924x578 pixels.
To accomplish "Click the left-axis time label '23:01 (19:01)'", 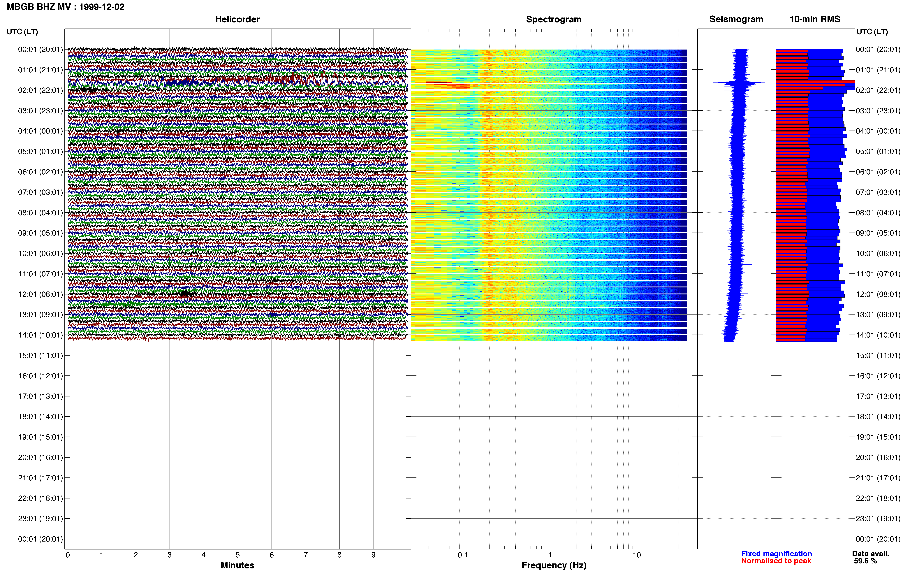I will tap(40, 518).
